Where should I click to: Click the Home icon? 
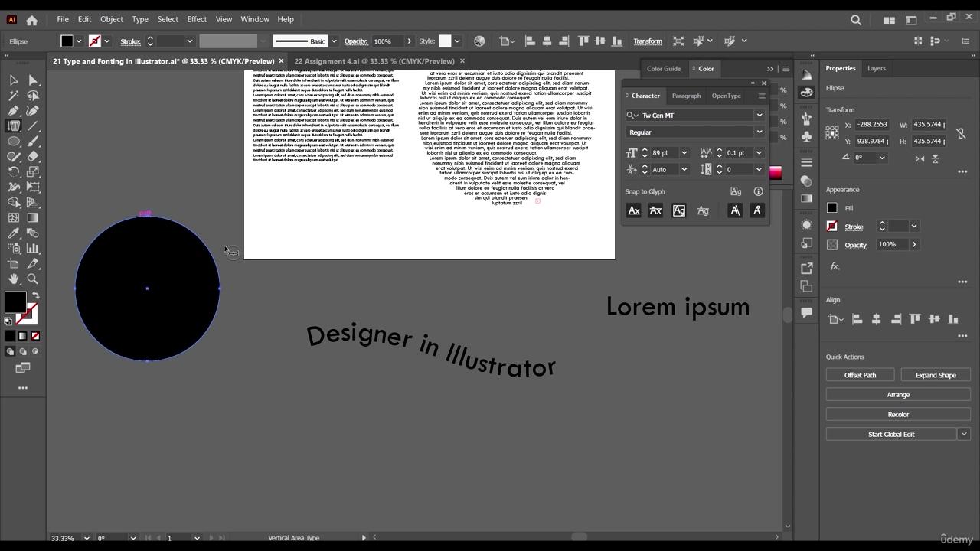tap(31, 20)
